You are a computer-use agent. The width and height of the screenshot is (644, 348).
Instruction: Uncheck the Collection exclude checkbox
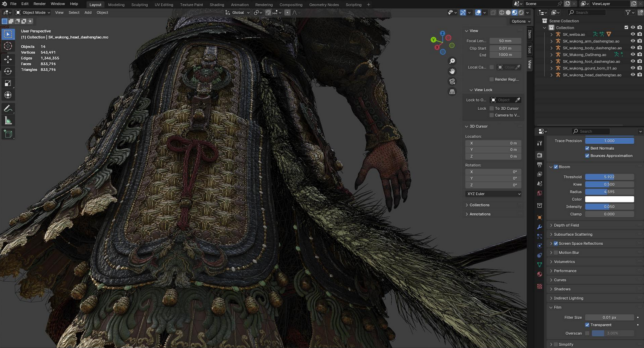626,28
